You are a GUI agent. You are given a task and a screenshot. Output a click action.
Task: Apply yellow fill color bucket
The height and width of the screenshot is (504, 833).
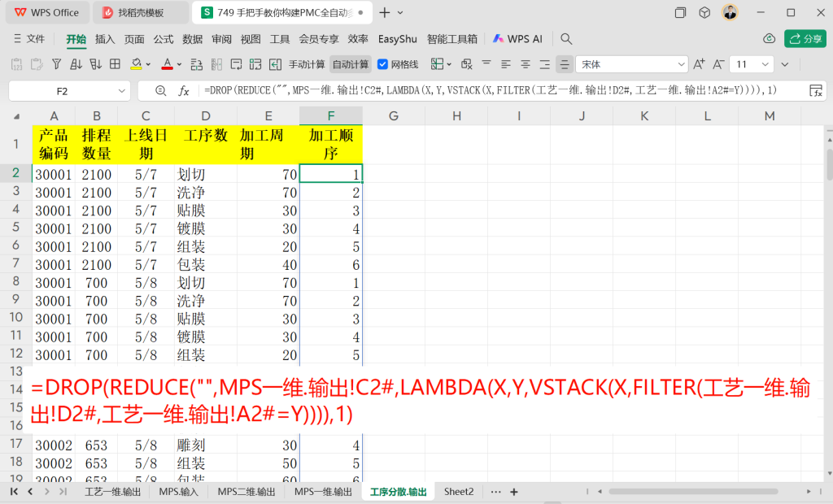136,64
